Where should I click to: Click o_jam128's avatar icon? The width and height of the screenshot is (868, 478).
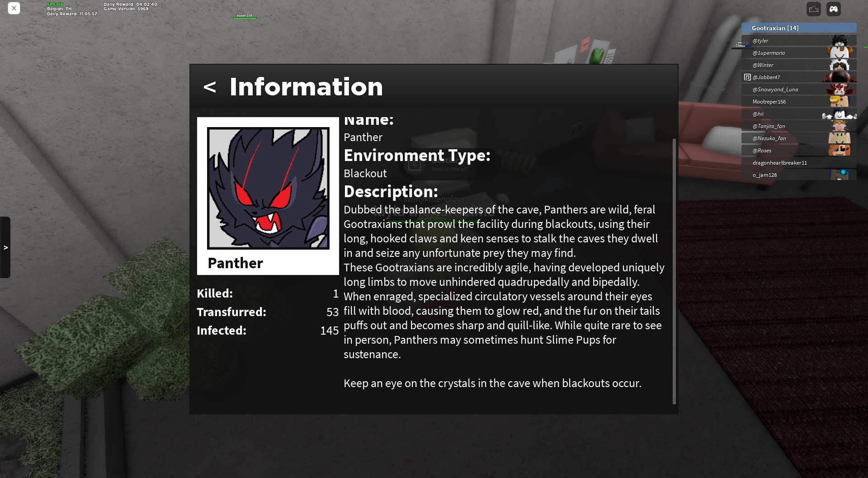pos(840,175)
